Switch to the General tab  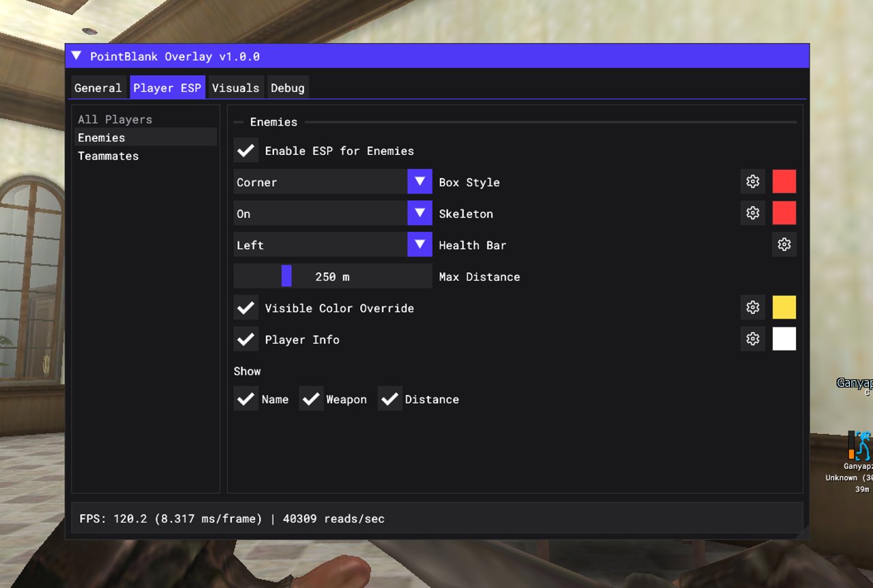click(98, 87)
